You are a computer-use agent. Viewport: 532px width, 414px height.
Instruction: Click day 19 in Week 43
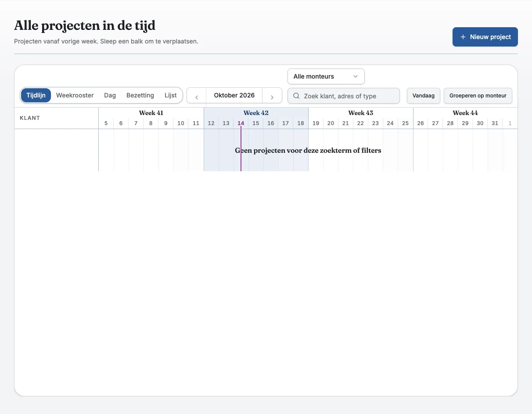(316, 123)
